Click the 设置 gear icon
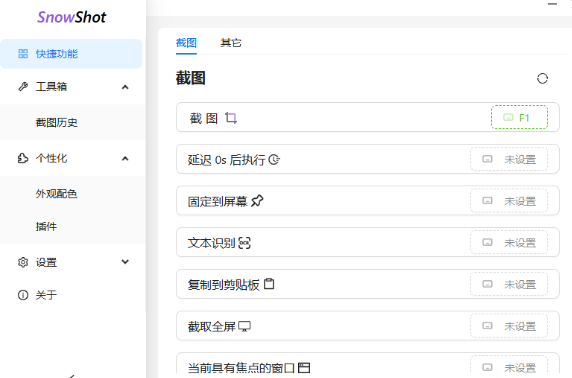 pos(23,262)
